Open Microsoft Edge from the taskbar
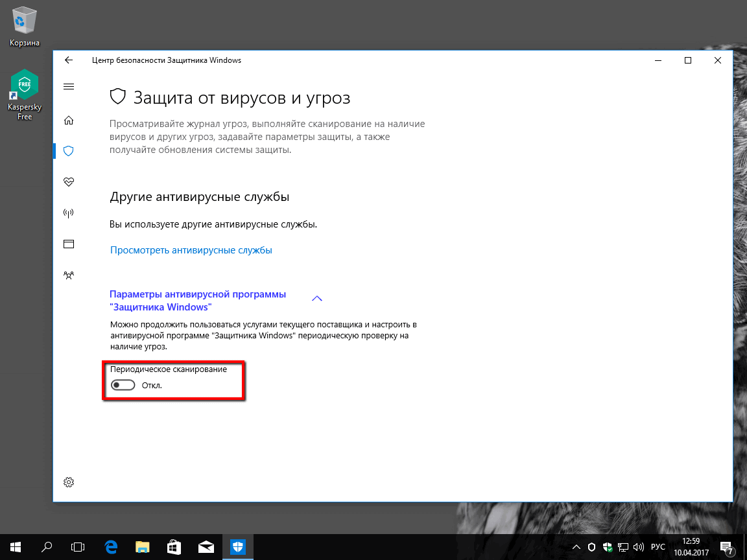The image size is (747, 560). tap(110, 546)
